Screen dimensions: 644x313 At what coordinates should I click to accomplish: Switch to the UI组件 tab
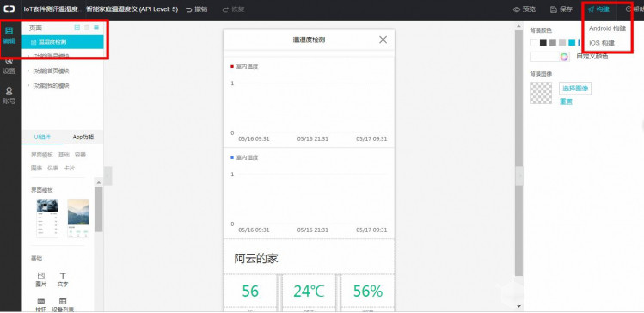42,138
